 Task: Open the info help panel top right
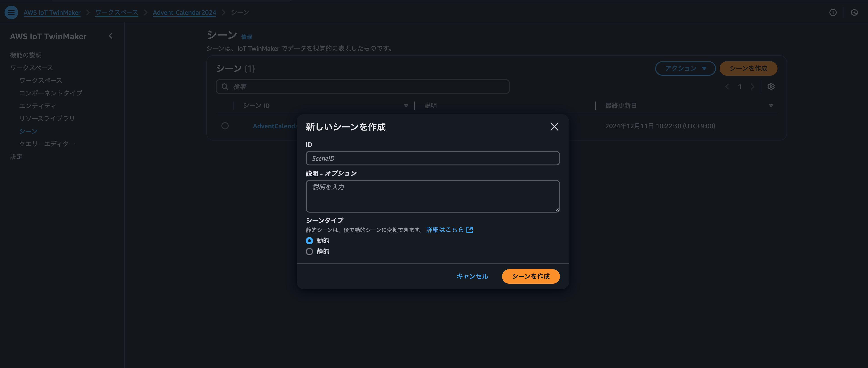pyautogui.click(x=833, y=12)
